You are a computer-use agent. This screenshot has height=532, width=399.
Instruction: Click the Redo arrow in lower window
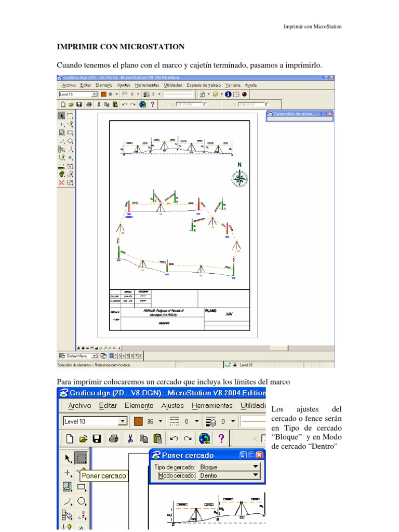tap(188, 438)
